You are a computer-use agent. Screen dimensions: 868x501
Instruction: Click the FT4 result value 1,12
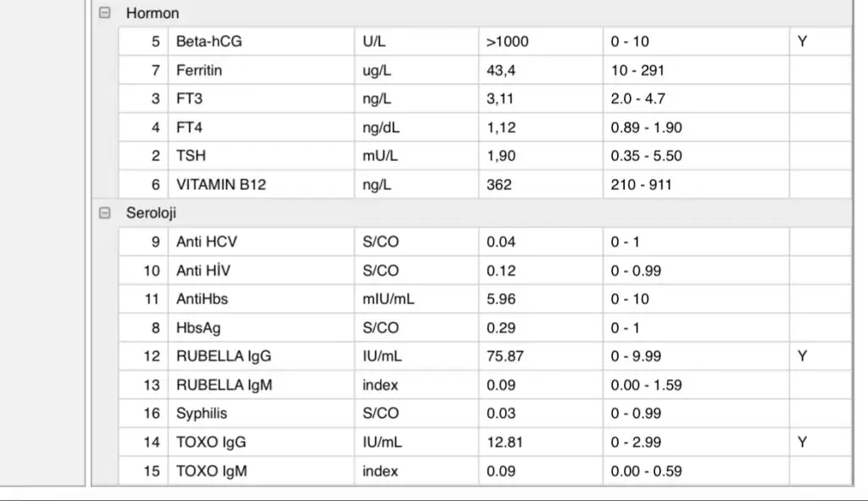point(501,128)
